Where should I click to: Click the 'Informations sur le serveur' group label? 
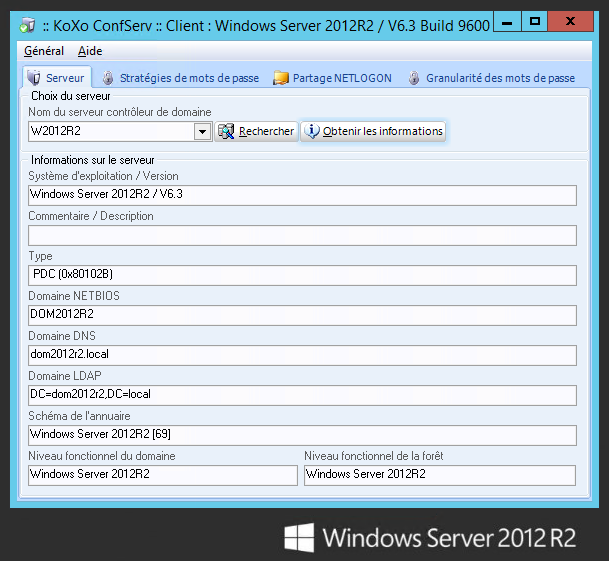[x=92, y=160]
